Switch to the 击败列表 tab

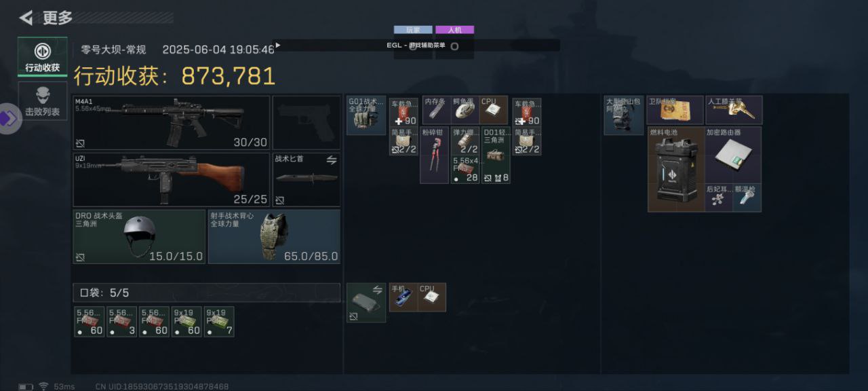tap(42, 100)
